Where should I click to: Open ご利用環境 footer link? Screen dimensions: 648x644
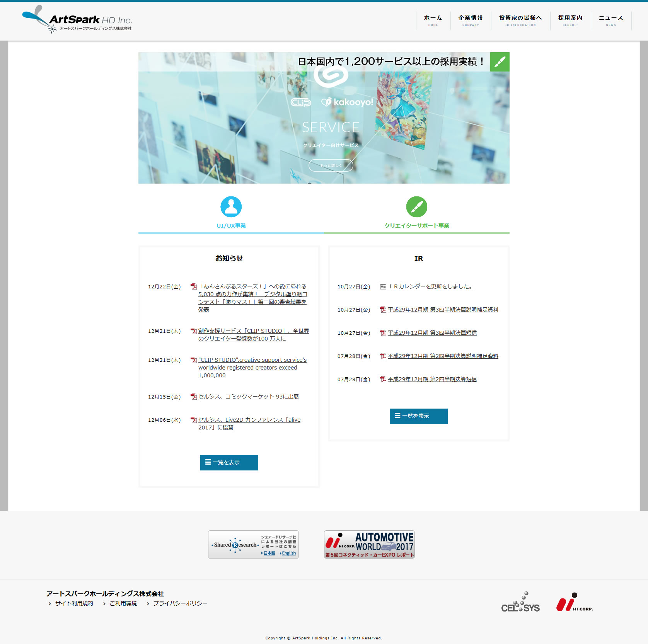pos(123,603)
